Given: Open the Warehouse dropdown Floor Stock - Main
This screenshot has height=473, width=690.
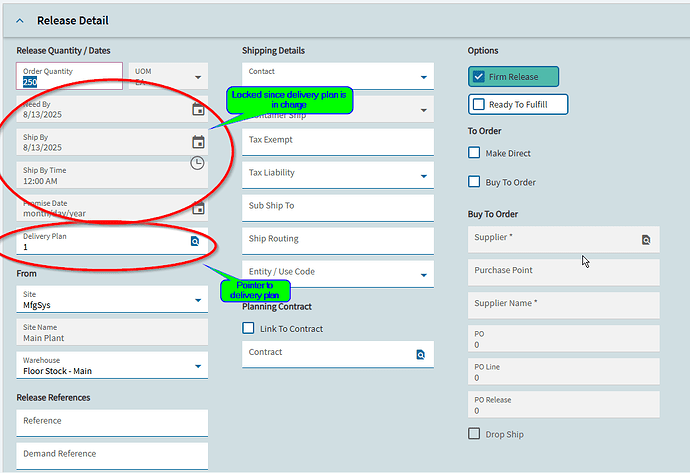Looking at the screenshot, I should pos(198,366).
